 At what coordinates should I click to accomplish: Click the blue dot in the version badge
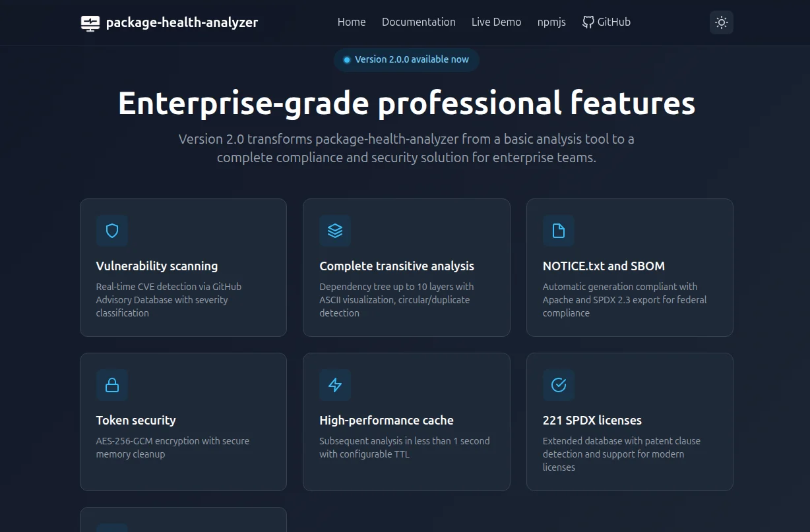pyautogui.click(x=347, y=60)
